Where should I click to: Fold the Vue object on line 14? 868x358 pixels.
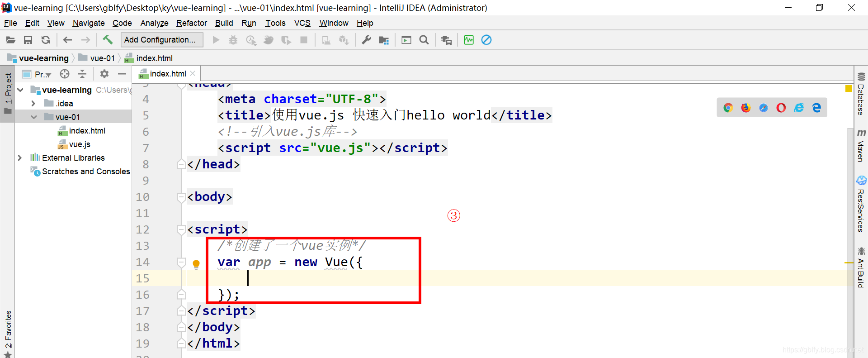tap(181, 262)
